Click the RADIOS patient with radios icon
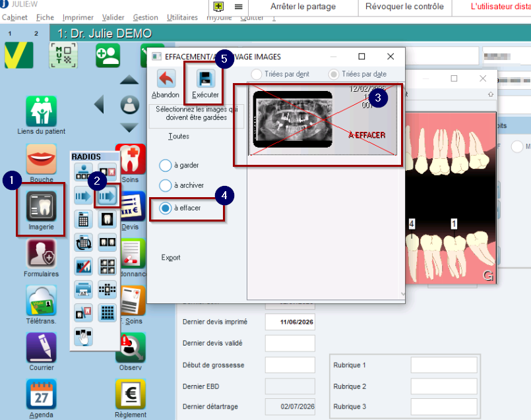 83,172
